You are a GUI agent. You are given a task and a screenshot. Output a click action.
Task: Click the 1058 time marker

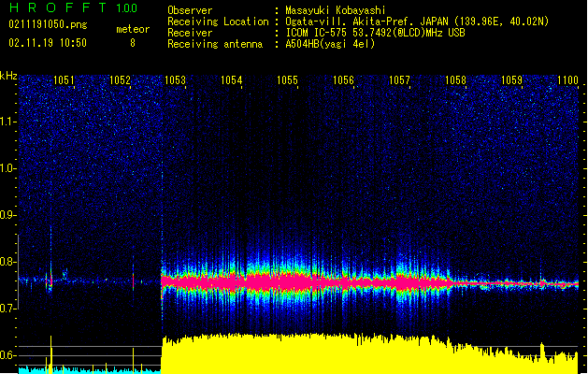click(455, 79)
